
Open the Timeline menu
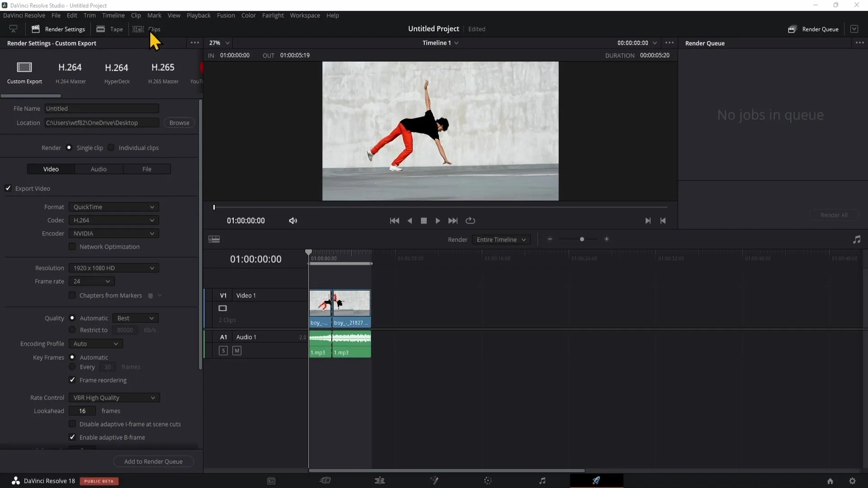pyautogui.click(x=113, y=15)
